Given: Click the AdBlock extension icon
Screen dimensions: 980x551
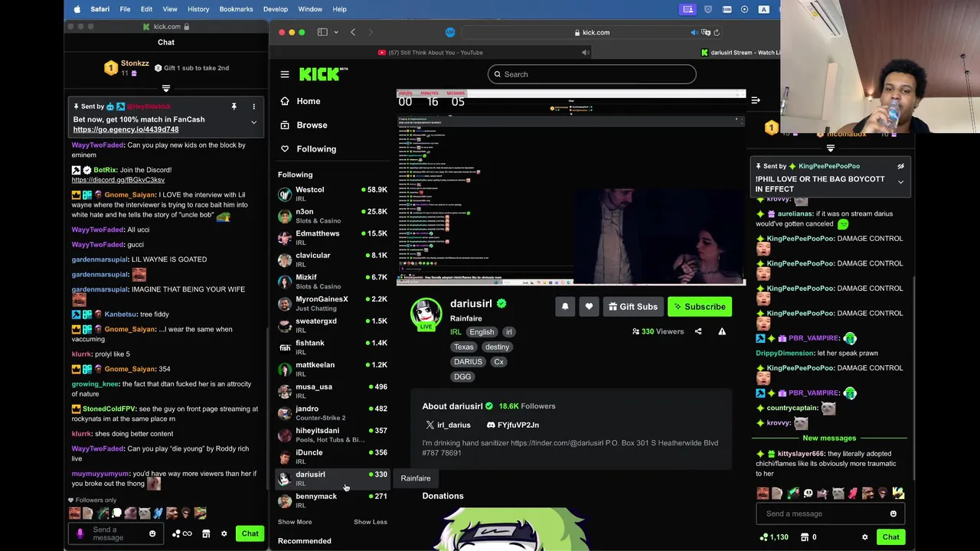Looking at the screenshot, I should 450,32.
